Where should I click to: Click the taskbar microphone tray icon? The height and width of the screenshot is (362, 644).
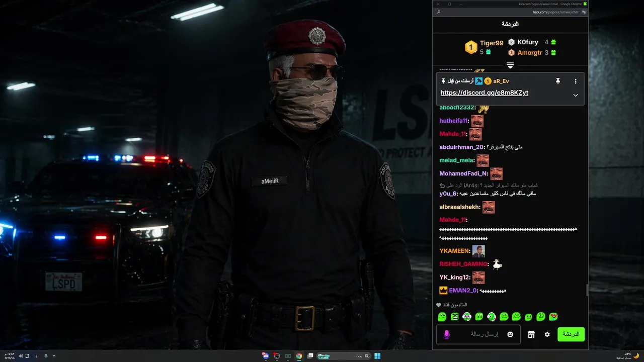46,356
